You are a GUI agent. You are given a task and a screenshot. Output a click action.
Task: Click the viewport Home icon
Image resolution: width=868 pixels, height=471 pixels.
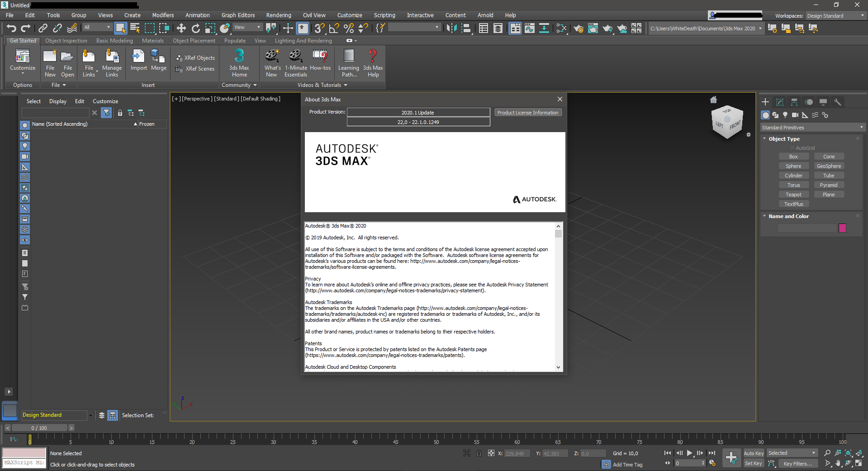pyautogui.click(x=713, y=100)
